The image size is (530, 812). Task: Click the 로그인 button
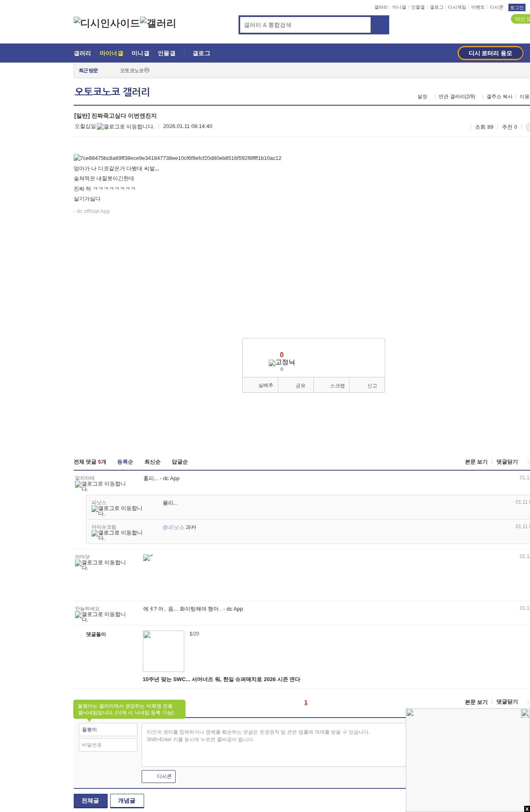[517, 7]
